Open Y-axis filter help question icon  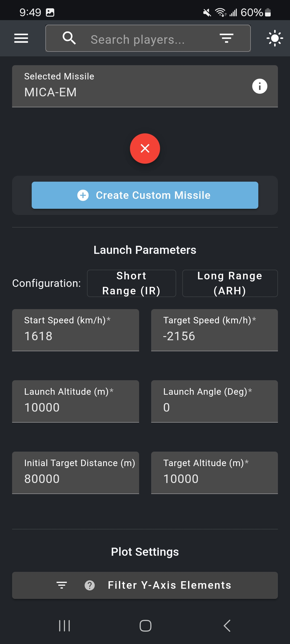click(x=90, y=585)
